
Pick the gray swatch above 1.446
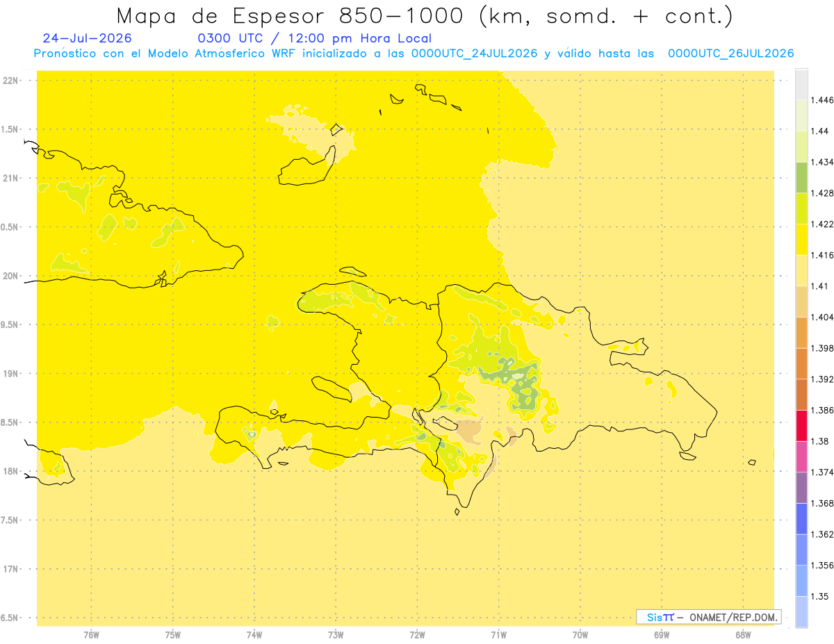click(x=801, y=84)
